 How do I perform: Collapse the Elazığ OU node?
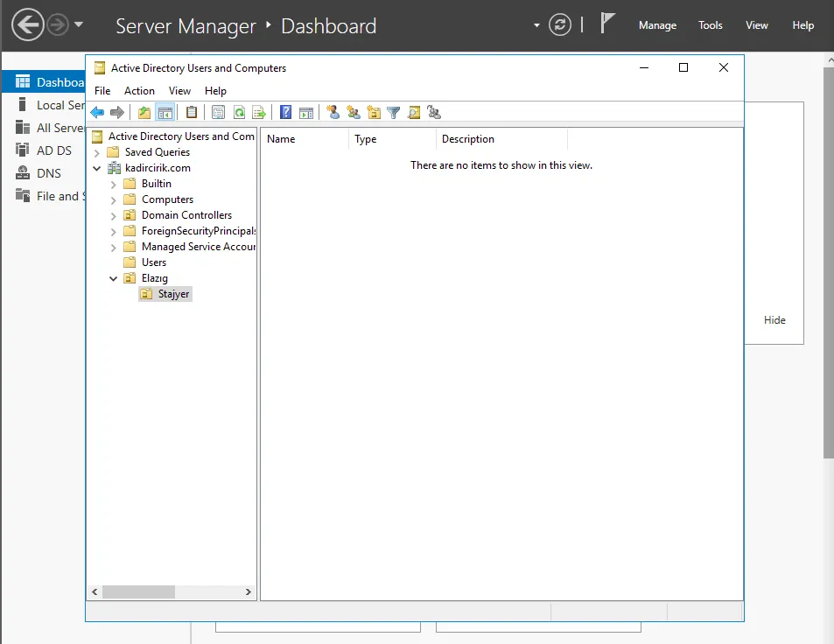pos(113,278)
